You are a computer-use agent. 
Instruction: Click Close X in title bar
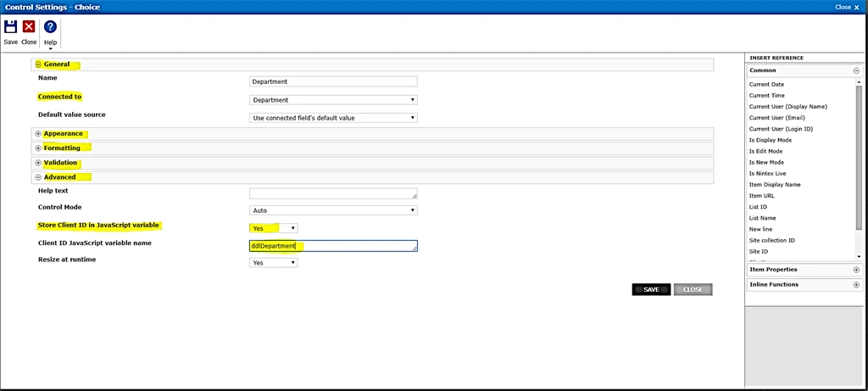coord(847,7)
